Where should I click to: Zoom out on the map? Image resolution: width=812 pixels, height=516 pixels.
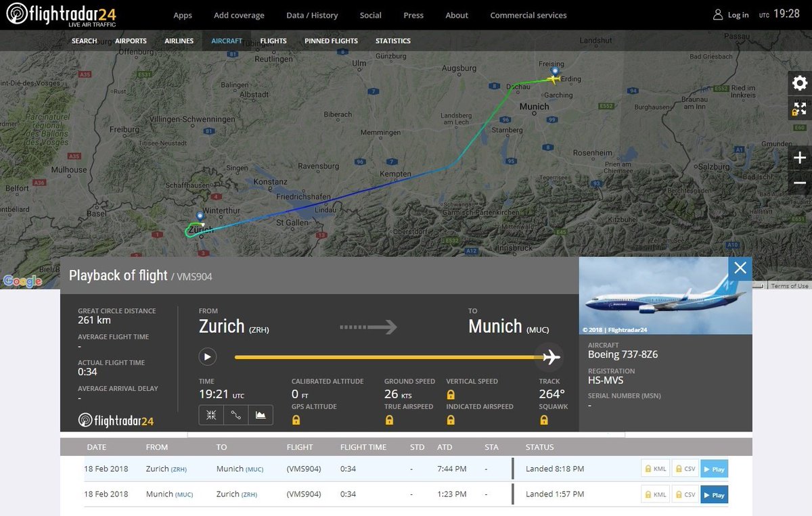pyautogui.click(x=800, y=183)
